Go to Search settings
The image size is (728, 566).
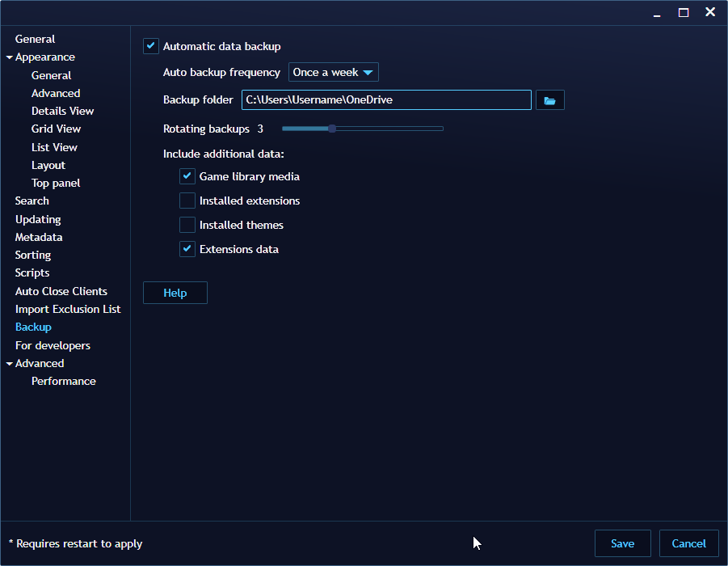click(x=32, y=201)
